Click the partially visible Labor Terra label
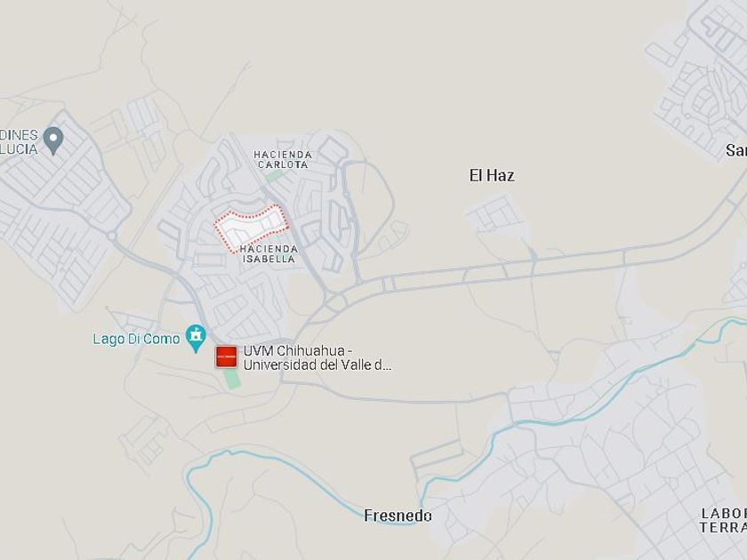 tap(723, 521)
